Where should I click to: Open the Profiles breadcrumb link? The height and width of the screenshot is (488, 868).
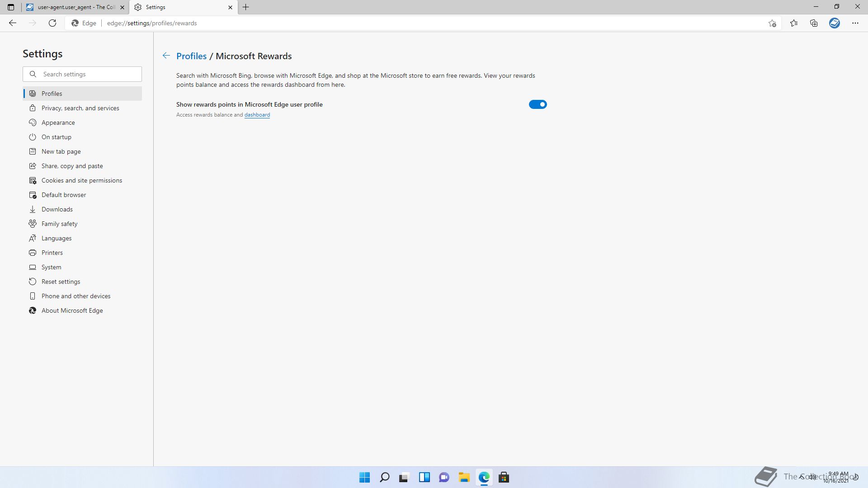click(x=191, y=56)
